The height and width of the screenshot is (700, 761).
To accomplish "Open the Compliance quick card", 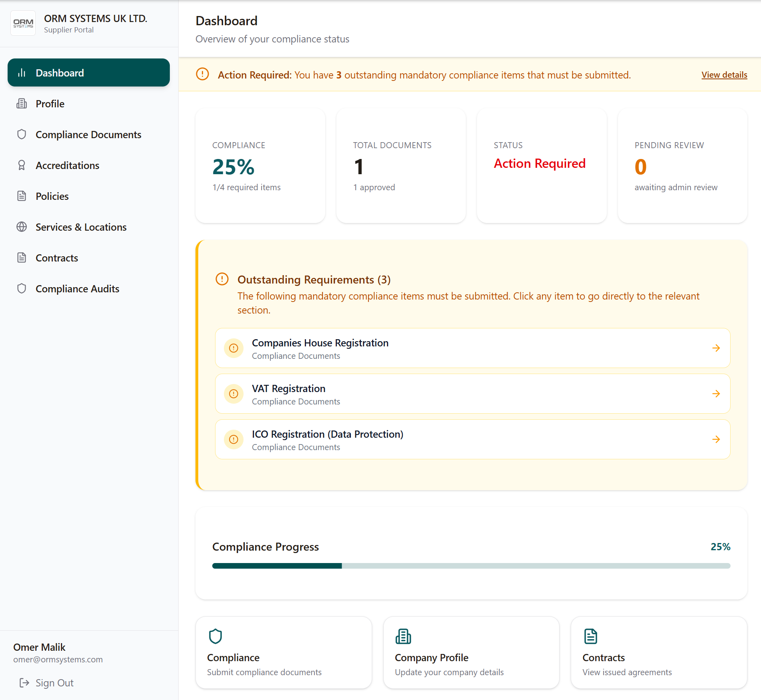I will click(x=284, y=653).
